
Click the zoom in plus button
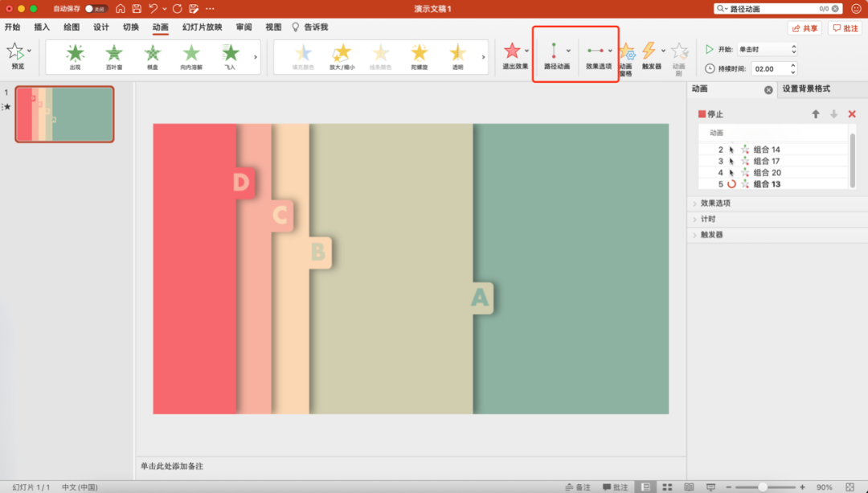[802, 487]
